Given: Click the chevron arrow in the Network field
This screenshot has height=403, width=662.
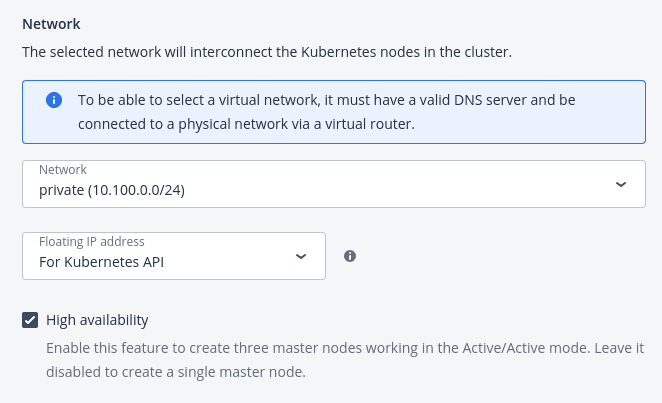Looking at the screenshot, I should [x=621, y=184].
